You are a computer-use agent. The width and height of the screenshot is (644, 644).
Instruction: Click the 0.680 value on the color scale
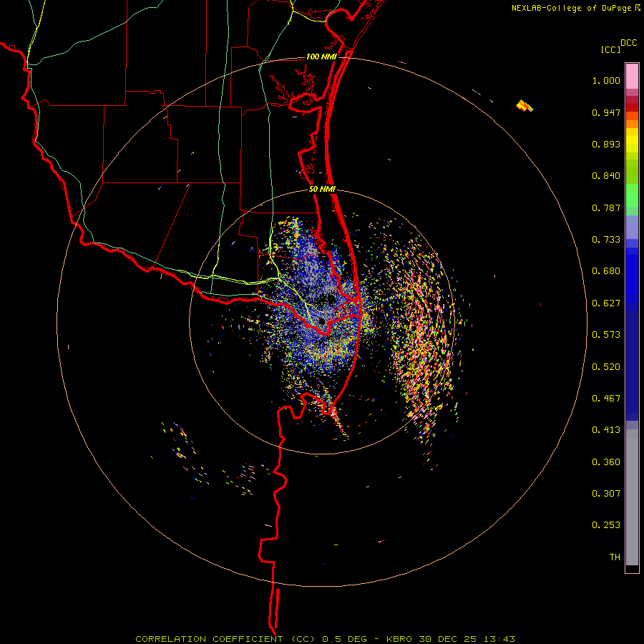606,271
